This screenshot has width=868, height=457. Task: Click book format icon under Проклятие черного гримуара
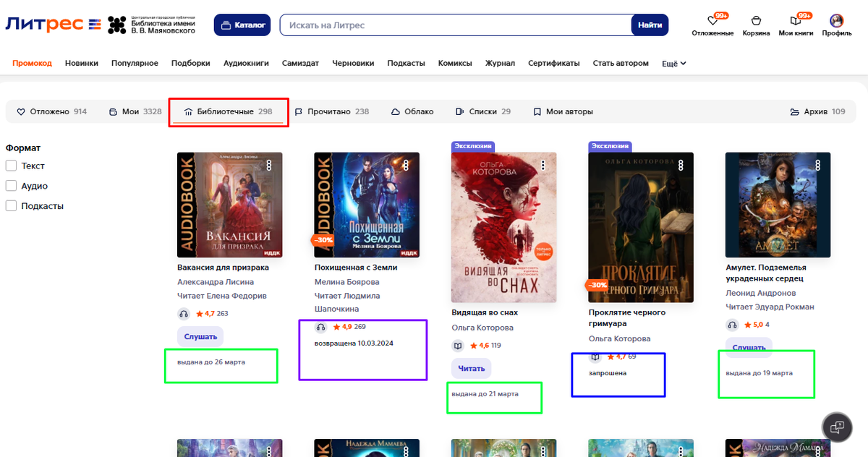point(595,356)
